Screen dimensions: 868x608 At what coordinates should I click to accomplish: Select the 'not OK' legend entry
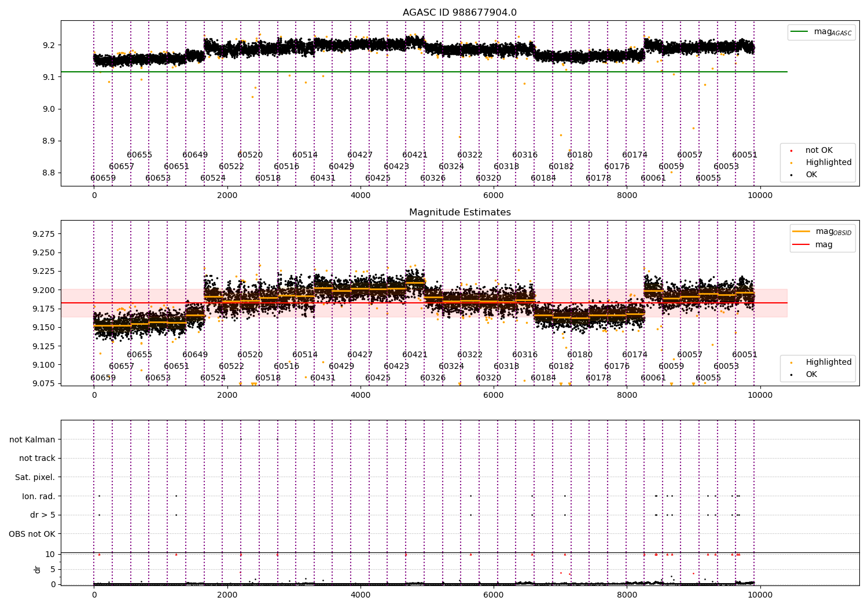pos(819,151)
